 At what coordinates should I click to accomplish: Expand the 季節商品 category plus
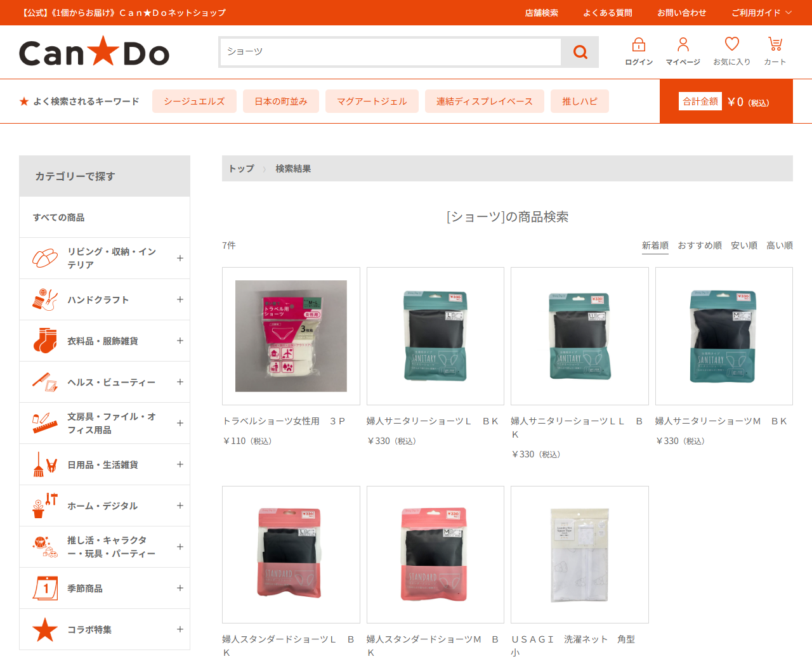(180, 588)
